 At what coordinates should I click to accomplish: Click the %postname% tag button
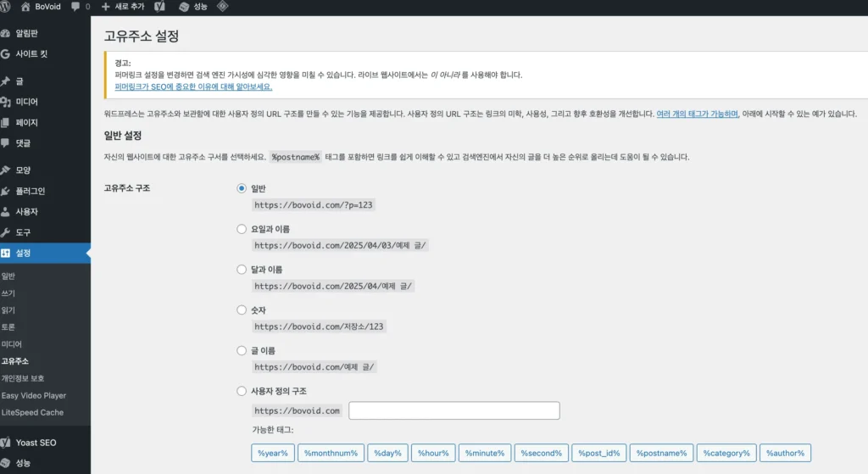pos(661,454)
